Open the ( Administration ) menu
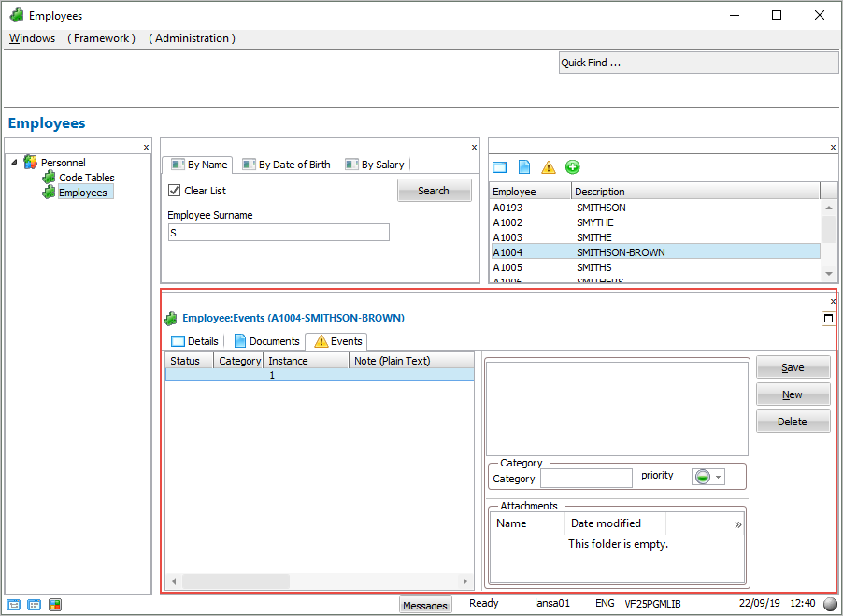 pyautogui.click(x=192, y=38)
